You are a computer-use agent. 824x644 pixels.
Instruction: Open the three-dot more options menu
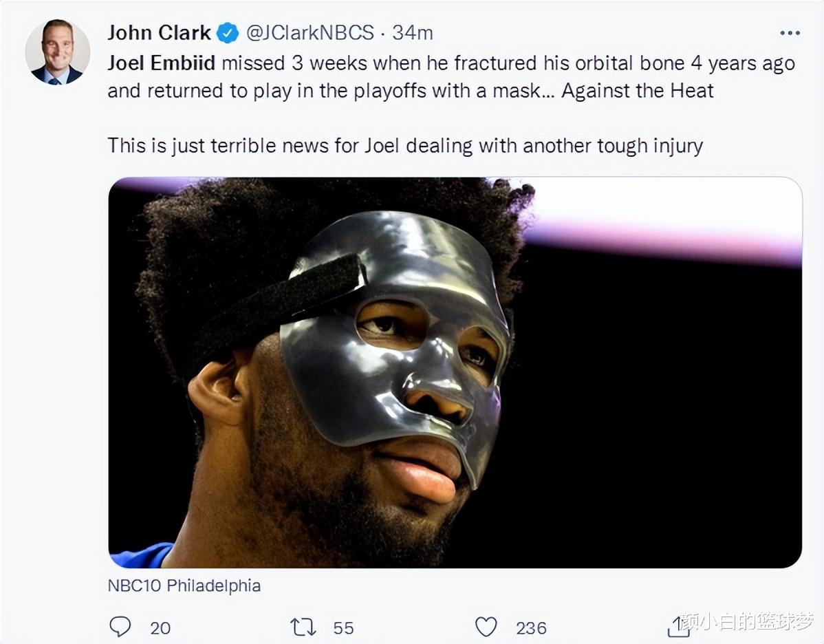[790, 32]
